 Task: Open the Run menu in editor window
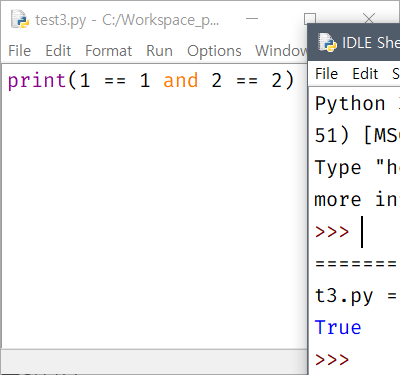pyautogui.click(x=159, y=51)
